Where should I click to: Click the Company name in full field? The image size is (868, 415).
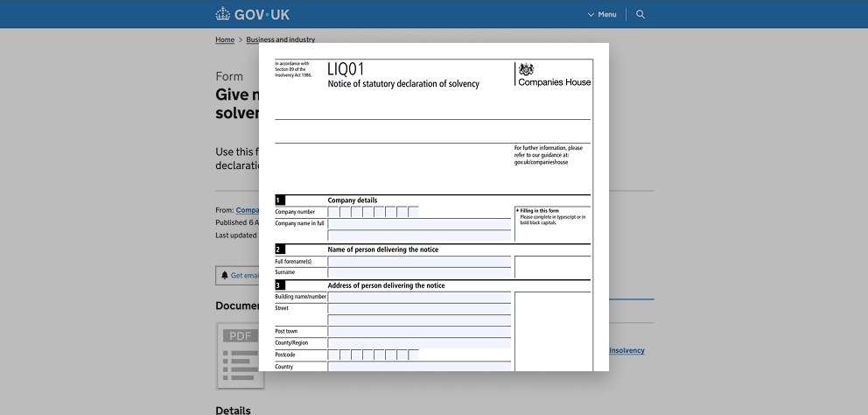[419, 224]
